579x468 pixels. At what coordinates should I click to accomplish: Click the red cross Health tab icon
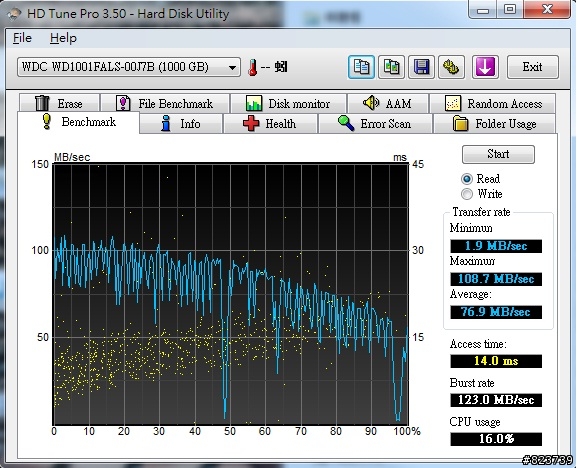pyautogui.click(x=251, y=123)
